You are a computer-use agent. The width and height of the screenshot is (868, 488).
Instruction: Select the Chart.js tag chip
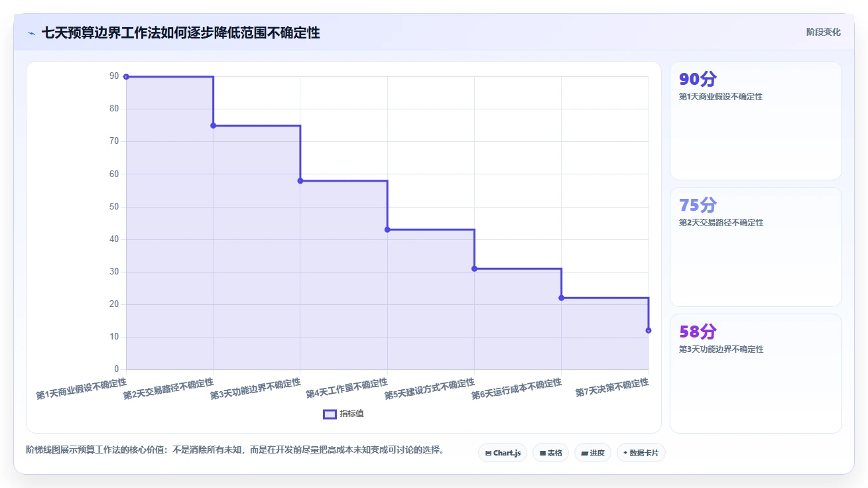503,453
